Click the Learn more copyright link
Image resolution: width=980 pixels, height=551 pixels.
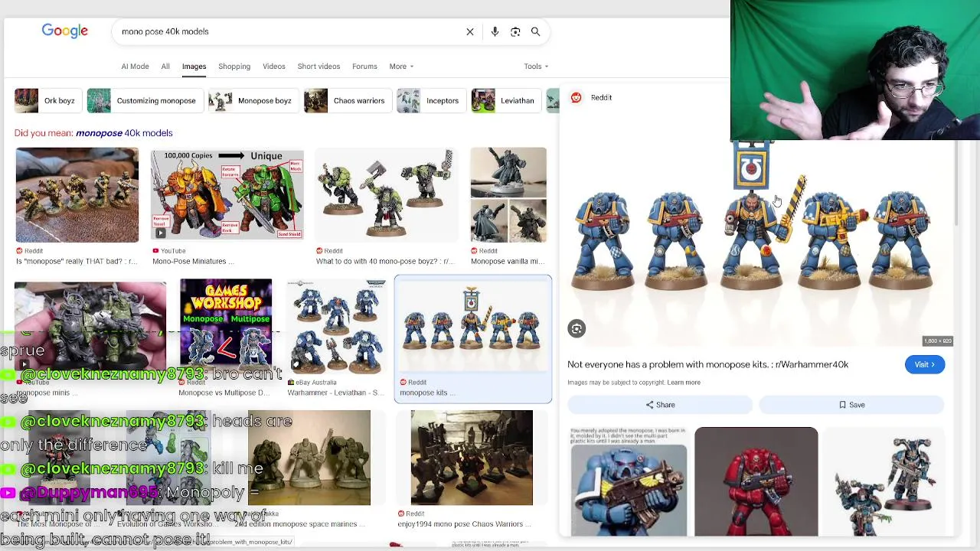[684, 383]
